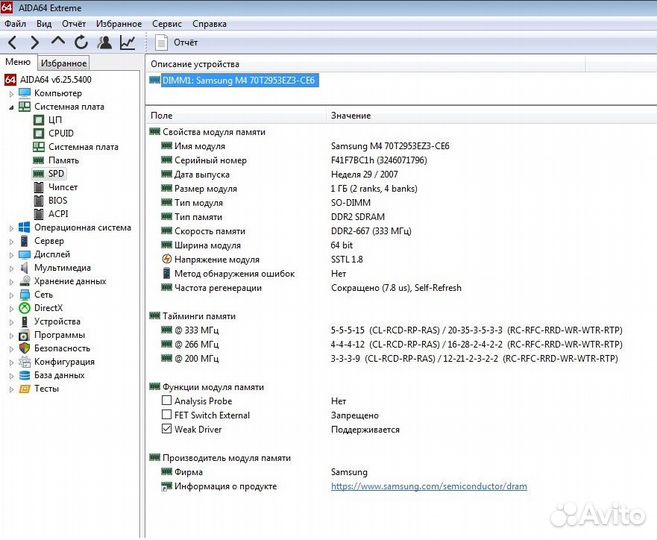Select the AIDA64 v6.25.5400 root node
The height and width of the screenshot is (540, 657).
click(x=55, y=80)
